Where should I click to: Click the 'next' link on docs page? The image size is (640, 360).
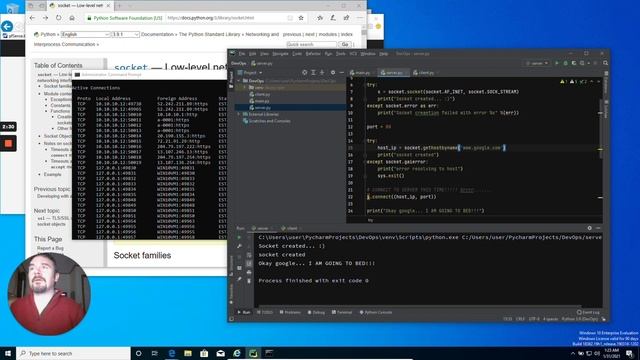click(x=310, y=34)
